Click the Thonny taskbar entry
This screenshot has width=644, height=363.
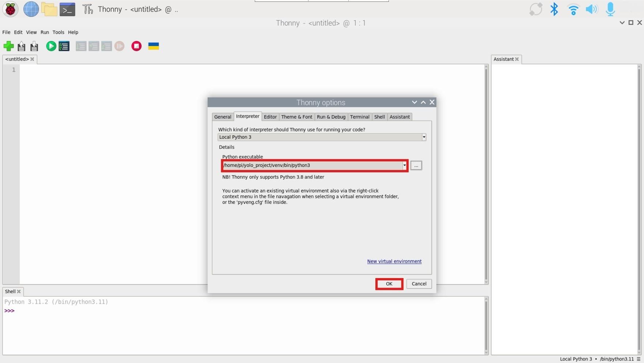pyautogui.click(x=130, y=10)
